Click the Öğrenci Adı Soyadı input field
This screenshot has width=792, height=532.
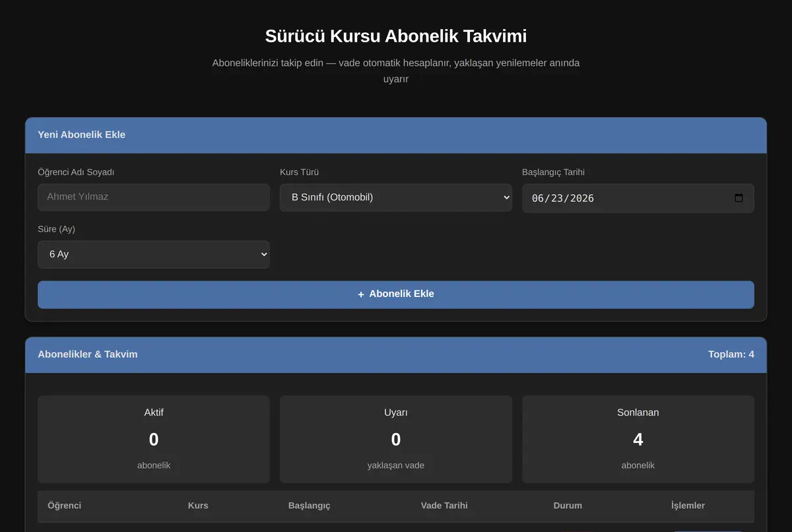(154, 197)
